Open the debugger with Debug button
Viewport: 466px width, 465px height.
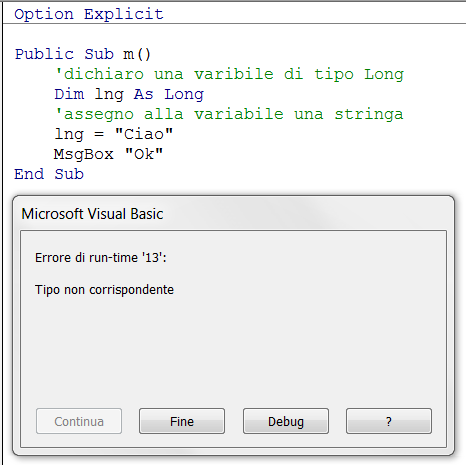pos(286,421)
